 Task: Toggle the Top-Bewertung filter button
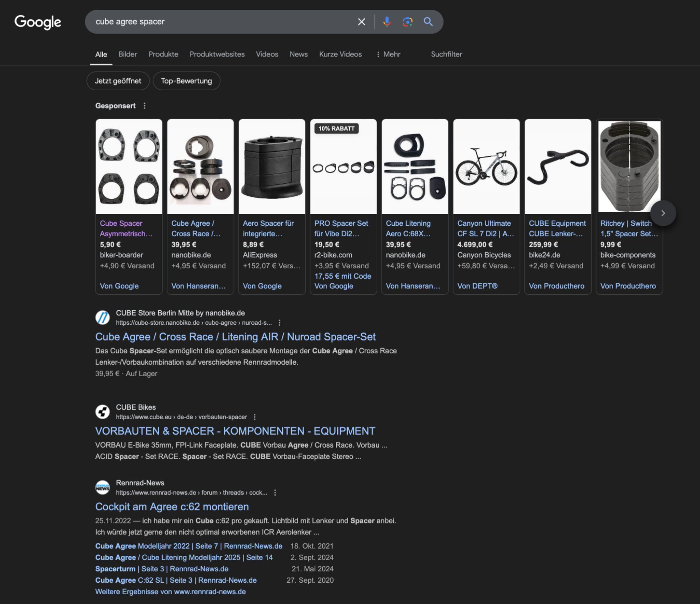[x=186, y=80]
